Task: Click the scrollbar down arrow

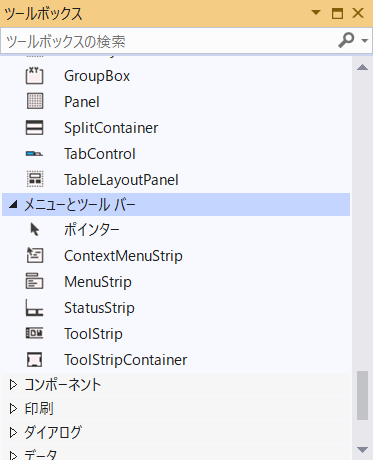Action: coord(362,449)
